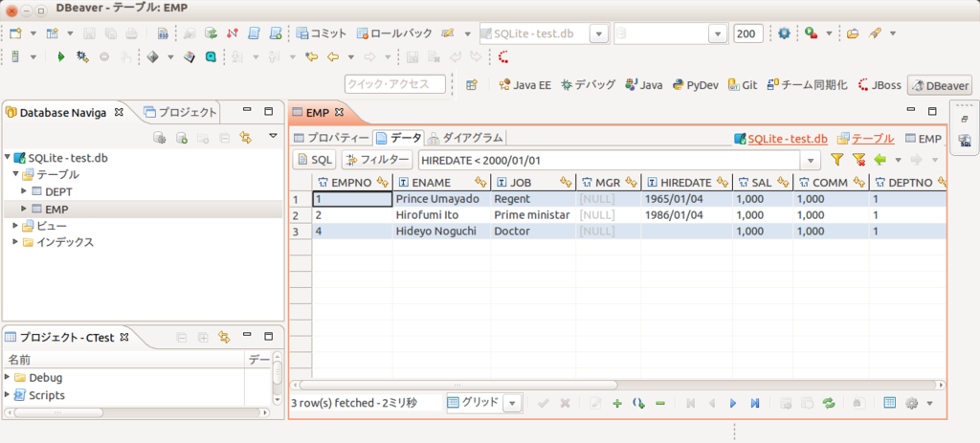Switch to the デバッグ perspective
This screenshot has width=980, height=443.
click(x=589, y=85)
